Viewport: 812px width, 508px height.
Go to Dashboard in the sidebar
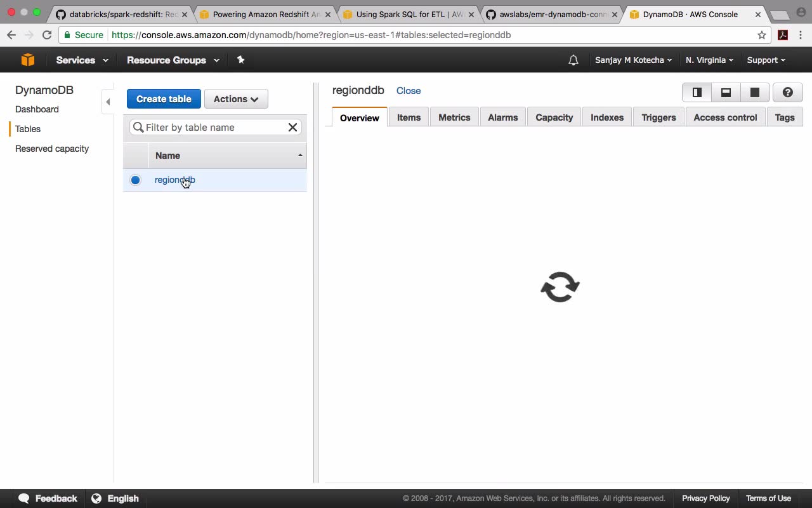pyautogui.click(x=37, y=109)
